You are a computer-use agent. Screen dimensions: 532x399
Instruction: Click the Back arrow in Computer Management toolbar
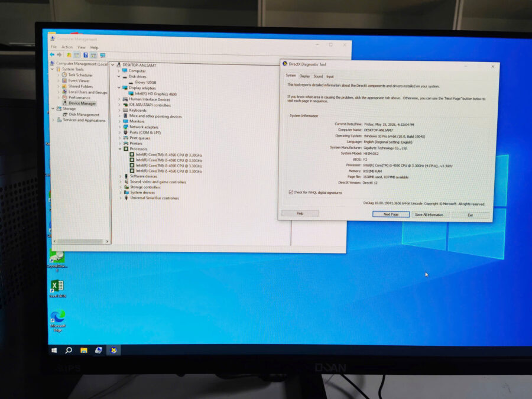tap(52, 54)
